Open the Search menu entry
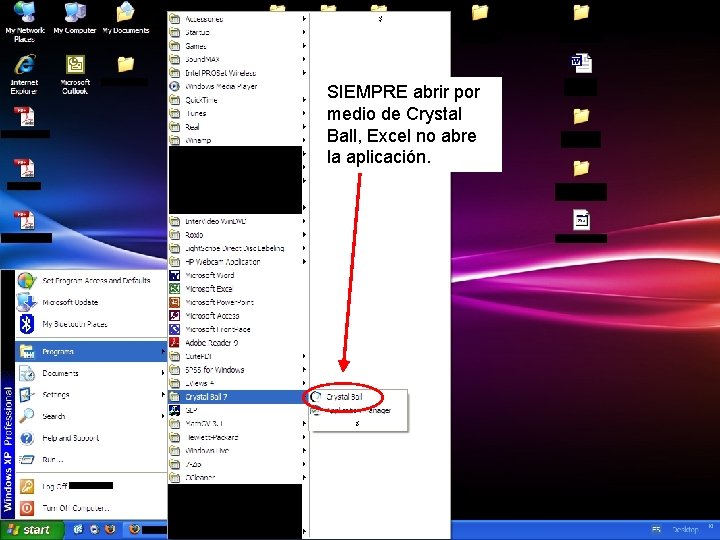This screenshot has height=540, width=720. tap(92, 416)
